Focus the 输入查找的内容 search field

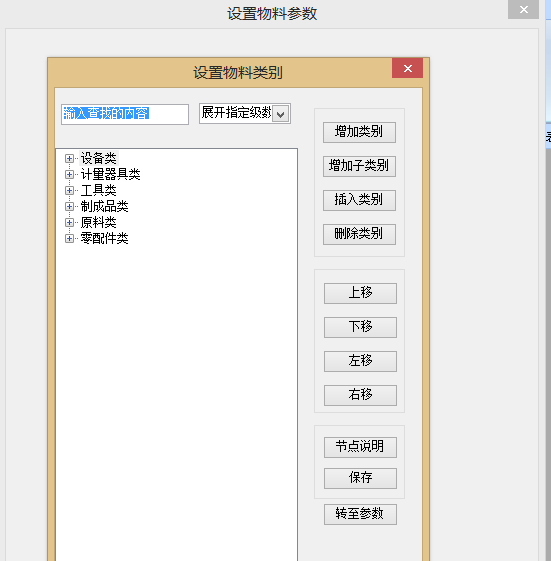pos(125,114)
